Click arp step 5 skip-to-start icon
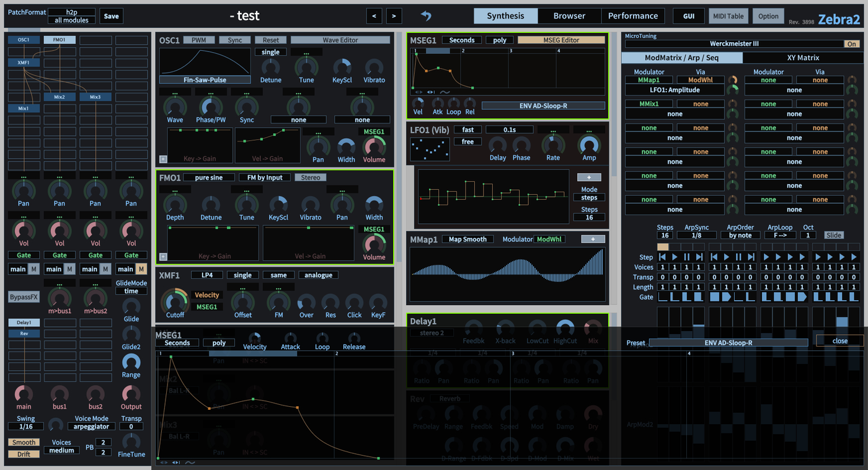868x470 pixels. [714, 257]
